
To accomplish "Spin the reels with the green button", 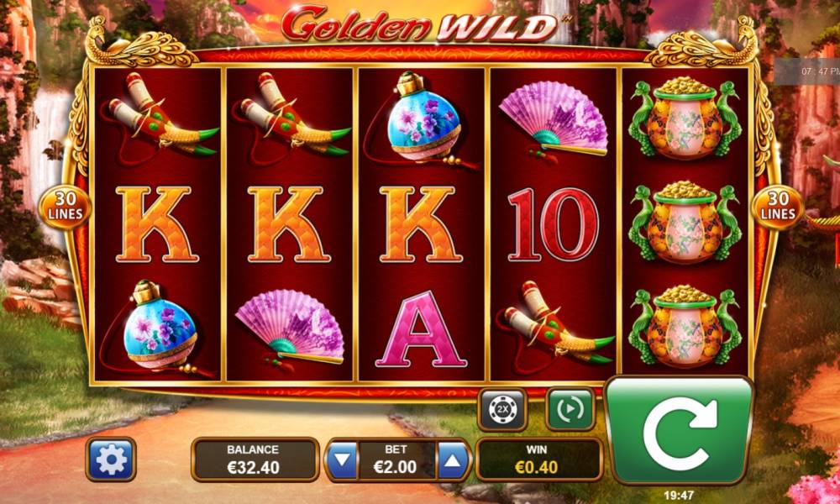I will (x=680, y=431).
